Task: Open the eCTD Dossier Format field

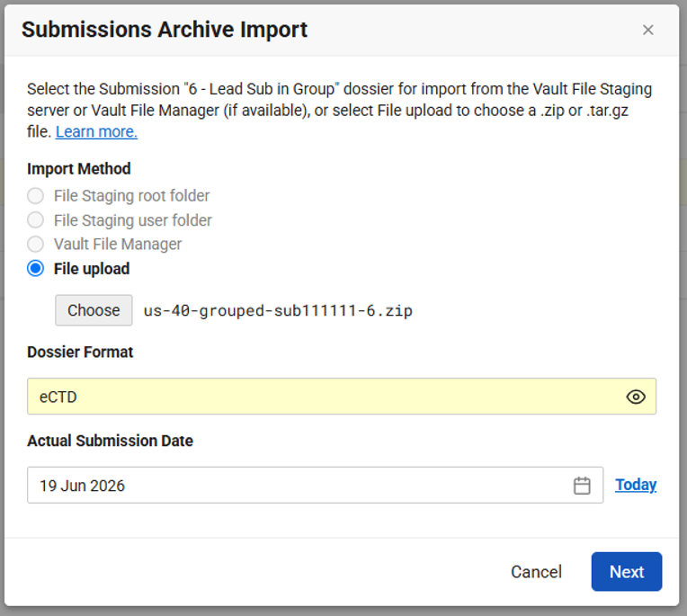Action: point(342,397)
